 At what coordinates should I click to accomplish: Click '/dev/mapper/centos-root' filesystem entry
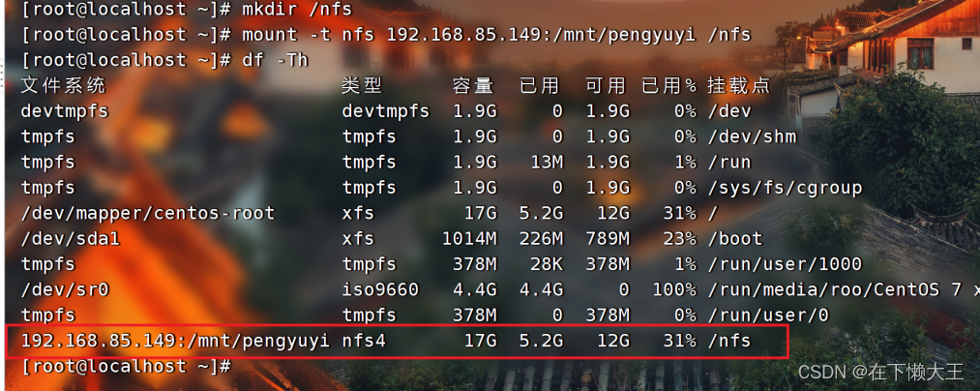[147, 213]
